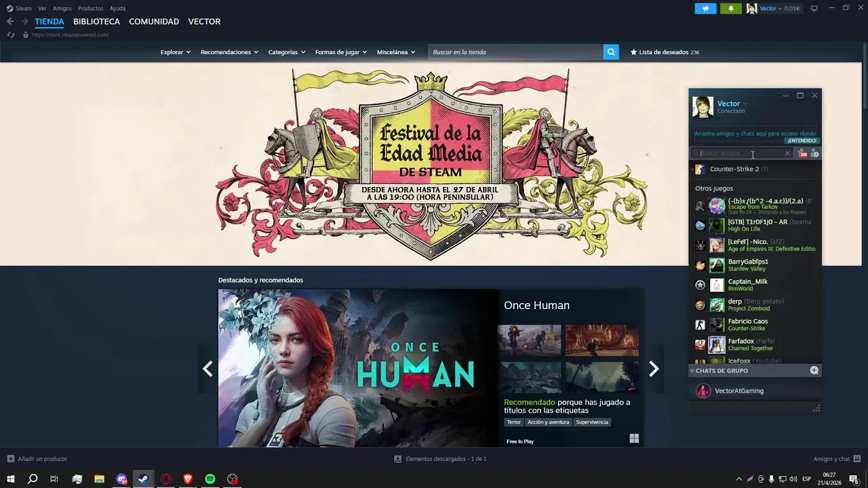Switch to the TIENDA tab
This screenshot has width=868, height=488.
point(50,22)
